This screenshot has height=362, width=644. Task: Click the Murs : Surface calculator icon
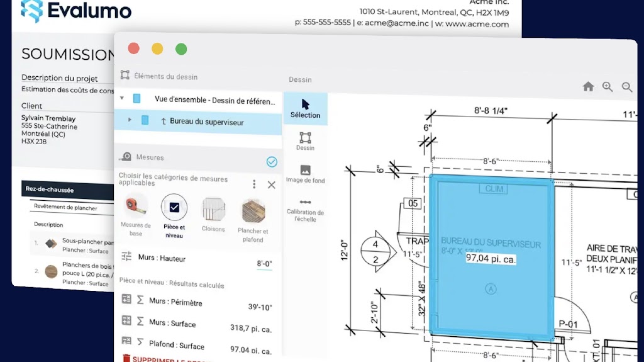(x=126, y=320)
